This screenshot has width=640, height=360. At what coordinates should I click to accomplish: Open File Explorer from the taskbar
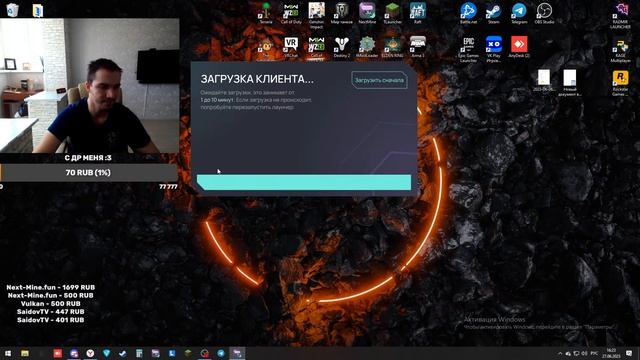pyautogui.click(x=25, y=353)
